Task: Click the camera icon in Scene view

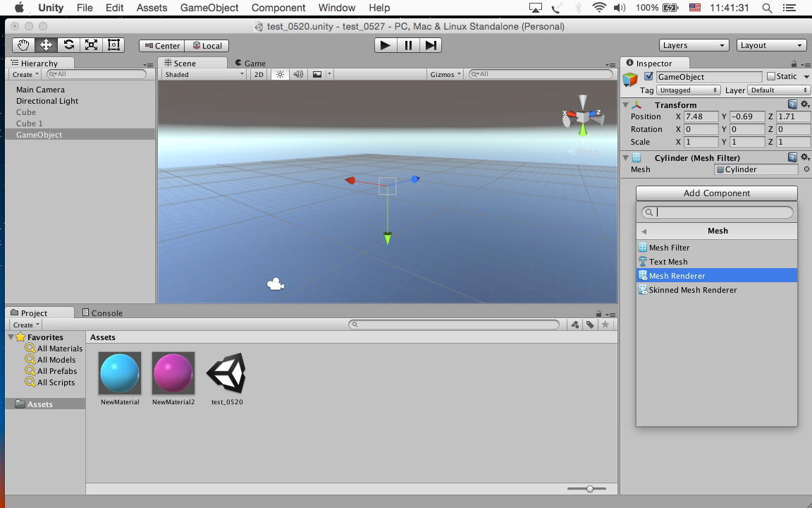Action: (x=275, y=284)
